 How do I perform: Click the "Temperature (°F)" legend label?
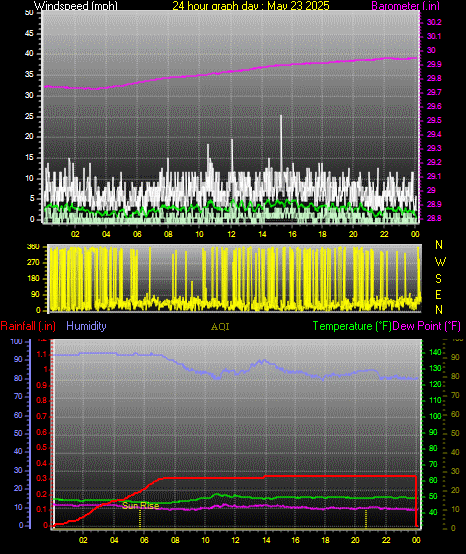click(x=352, y=326)
